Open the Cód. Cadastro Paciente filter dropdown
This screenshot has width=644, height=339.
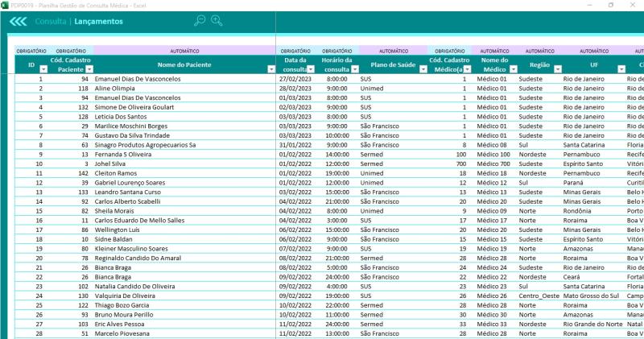(89, 69)
